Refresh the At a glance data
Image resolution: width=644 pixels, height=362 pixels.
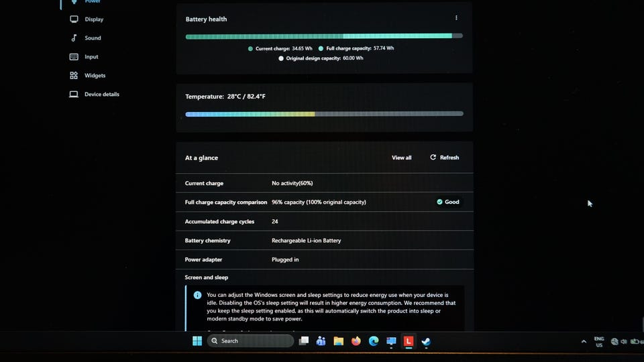(444, 158)
